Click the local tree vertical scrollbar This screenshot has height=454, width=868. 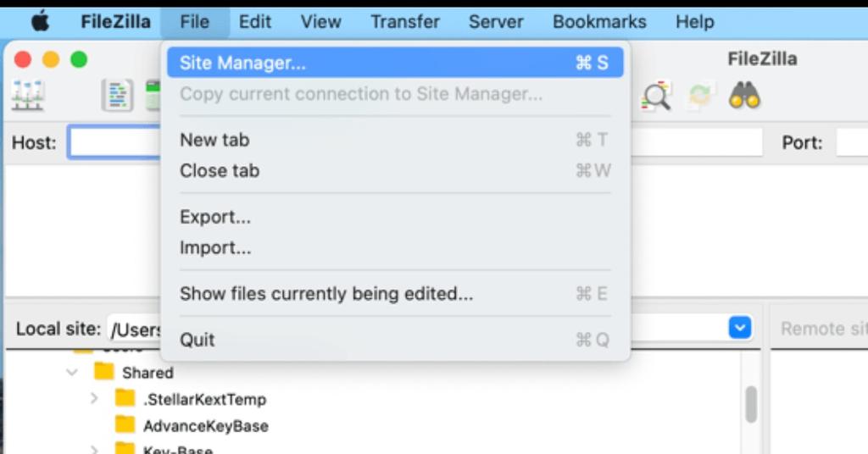751,403
